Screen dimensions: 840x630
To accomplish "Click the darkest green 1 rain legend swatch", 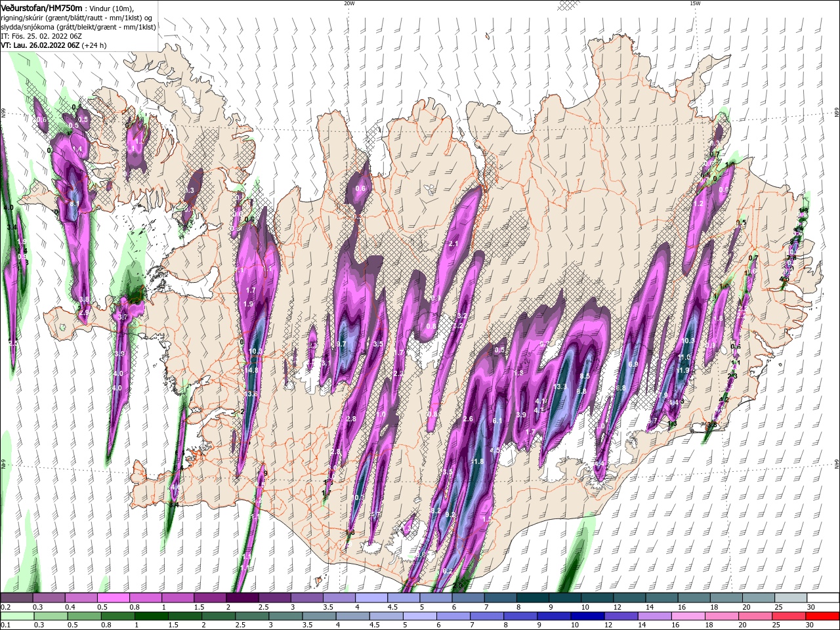I will 151,616.
